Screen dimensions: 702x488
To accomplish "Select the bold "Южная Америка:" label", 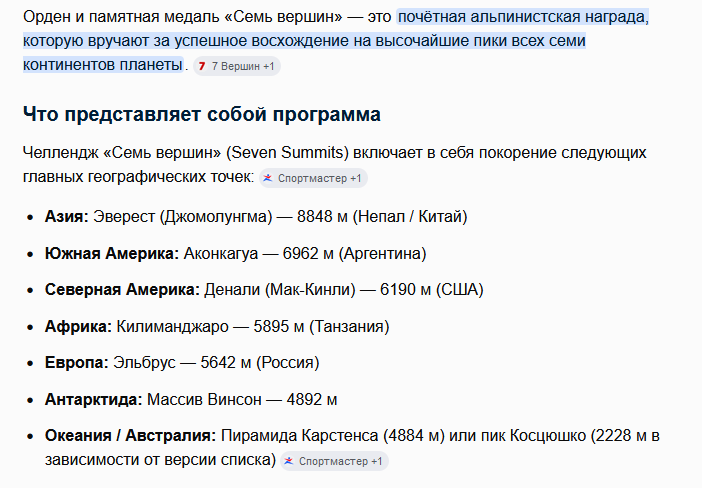I will point(112,253).
